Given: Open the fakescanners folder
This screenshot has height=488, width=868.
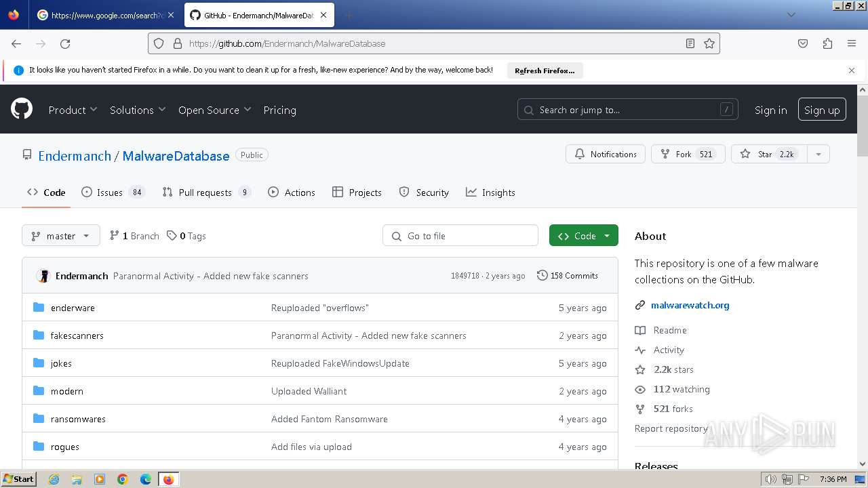Looking at the screenshot, I should point(77,335).
